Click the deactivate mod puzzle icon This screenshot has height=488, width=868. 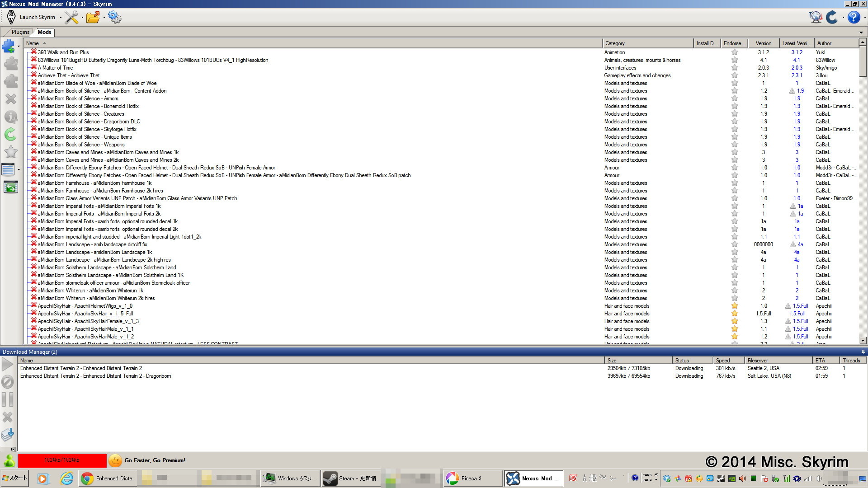coord(10,81)
